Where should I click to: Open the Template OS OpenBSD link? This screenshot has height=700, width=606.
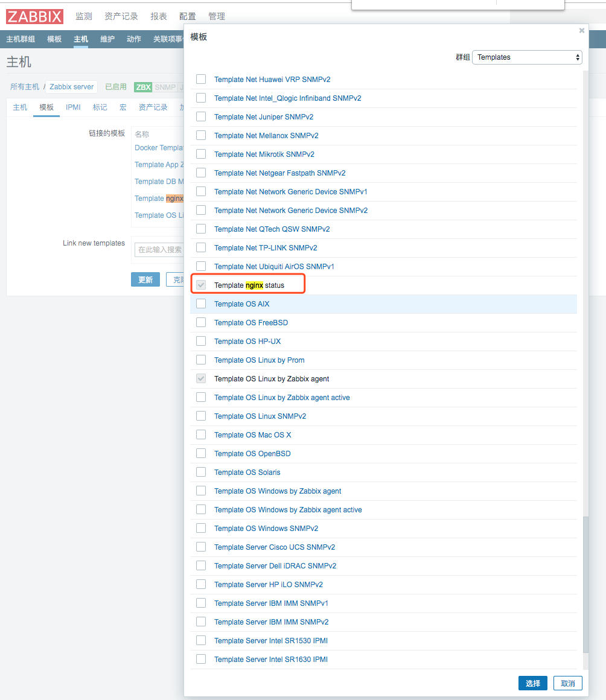click(252, 454)
